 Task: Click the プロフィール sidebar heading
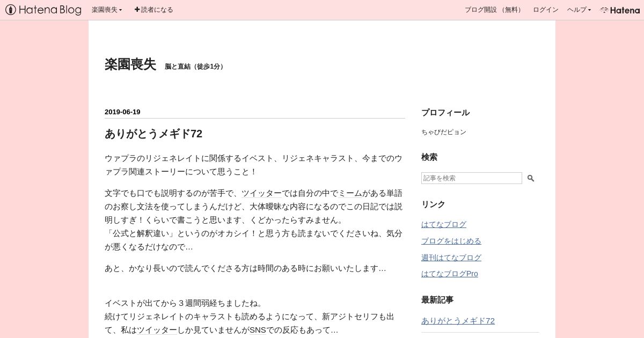tap(445, 113)
